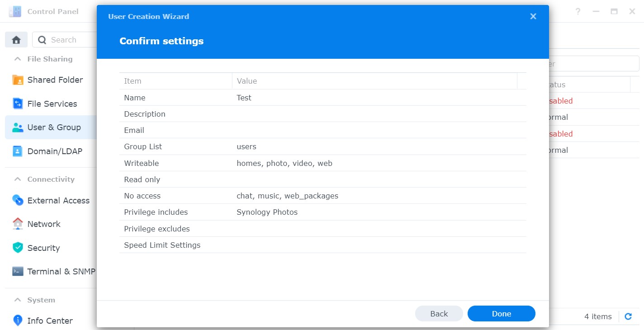644x330 pixels.
Task: Select chat, music, web_packages value
Action: coord(287,196)
